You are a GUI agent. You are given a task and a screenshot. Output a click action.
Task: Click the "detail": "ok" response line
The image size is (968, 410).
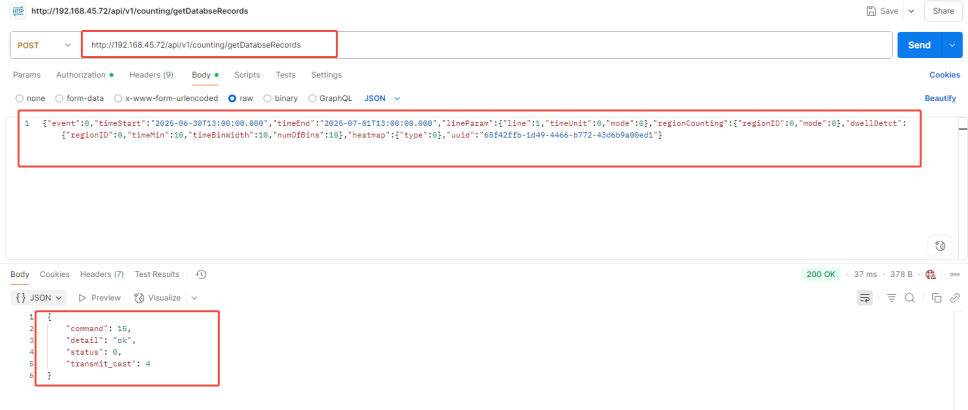point(100,340)
